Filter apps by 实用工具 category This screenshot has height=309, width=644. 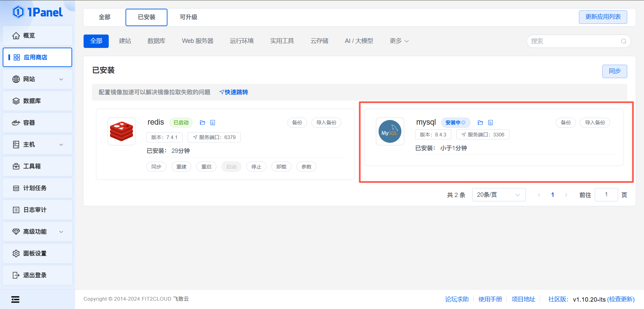click(x=282, y=41)
